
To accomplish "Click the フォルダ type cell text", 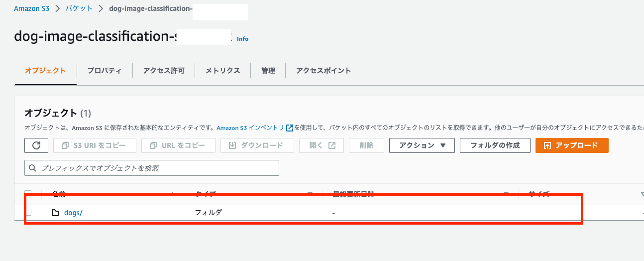I will (209, 212).
